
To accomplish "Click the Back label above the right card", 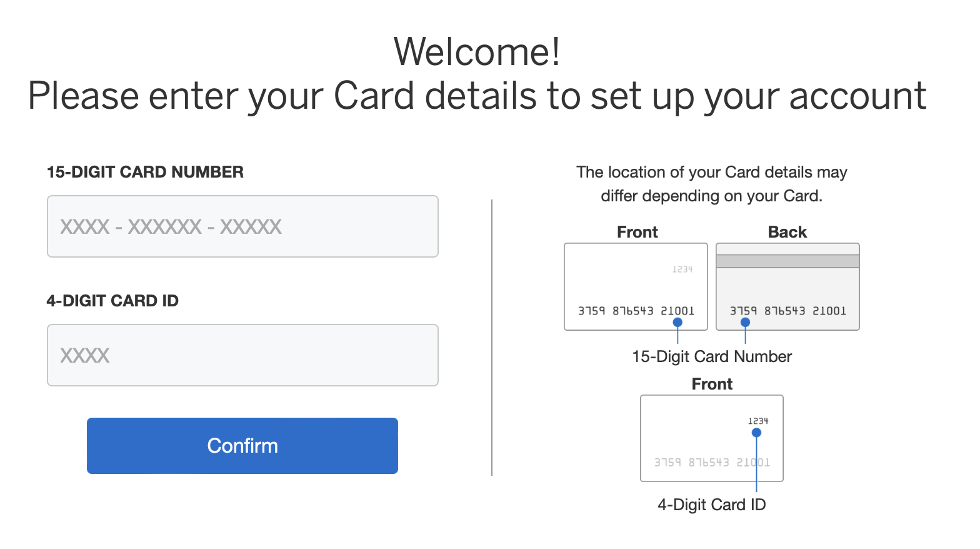I will pyautogui.click(x=787, y=231).
